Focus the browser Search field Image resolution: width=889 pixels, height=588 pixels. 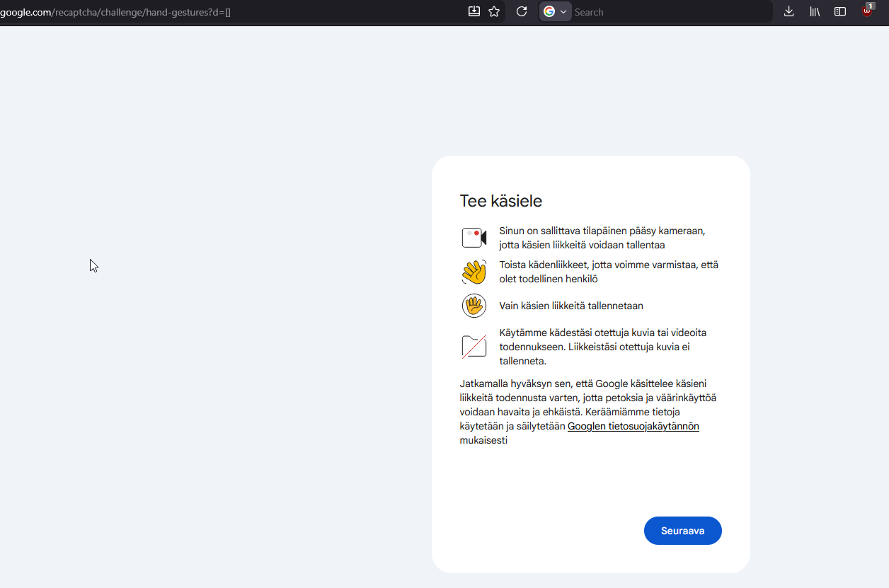click(x=671, y=11)
